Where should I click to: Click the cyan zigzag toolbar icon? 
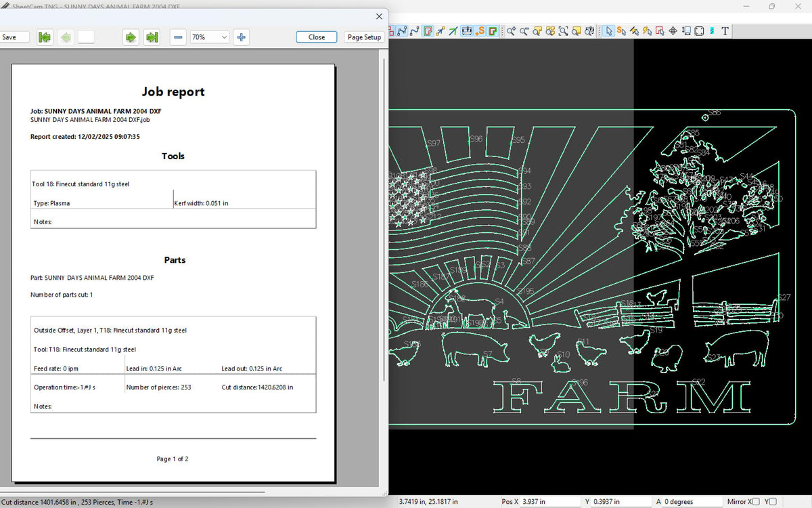click(x=713, y=31)
